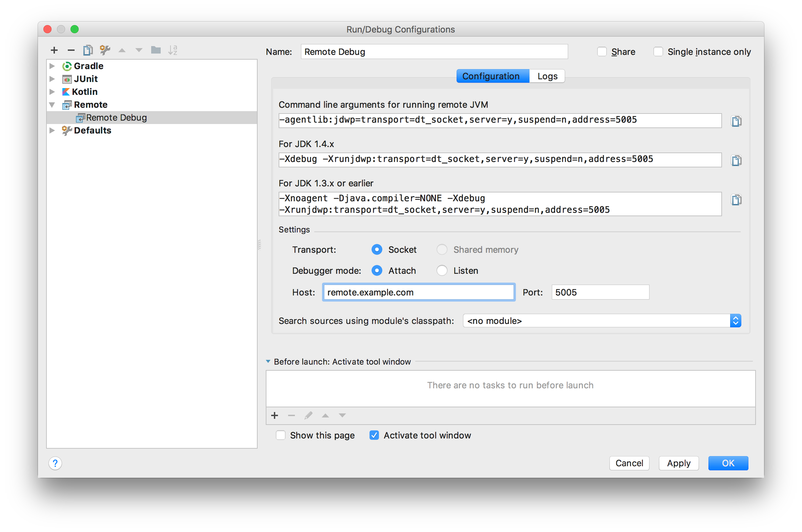Image resolution: width=802 pixels, height=532 pixels.
Task: Open edit defaults wrench icon
Action: (105, 50)
